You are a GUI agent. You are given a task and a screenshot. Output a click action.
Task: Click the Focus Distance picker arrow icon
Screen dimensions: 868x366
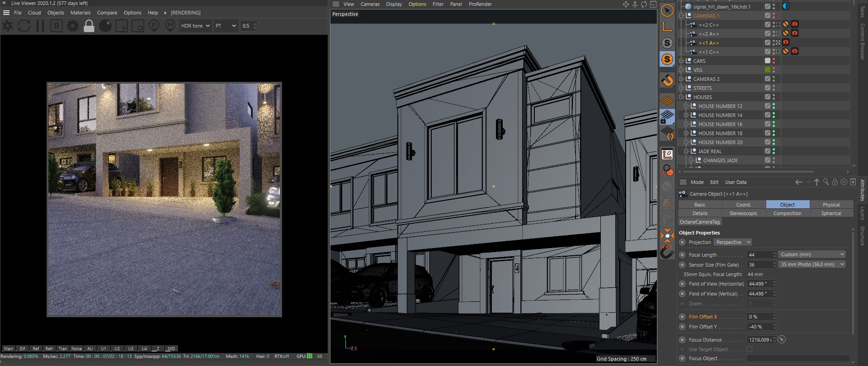point(782,339)
